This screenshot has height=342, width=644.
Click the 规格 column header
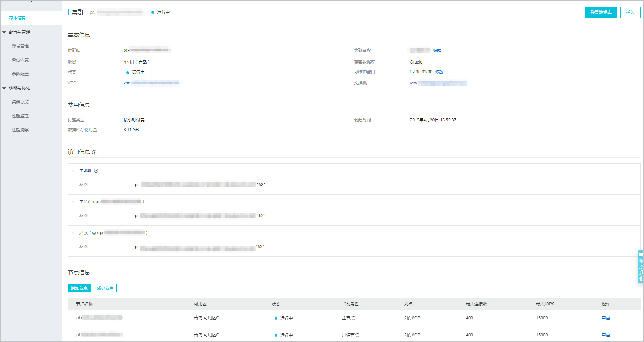pos(408,304)
